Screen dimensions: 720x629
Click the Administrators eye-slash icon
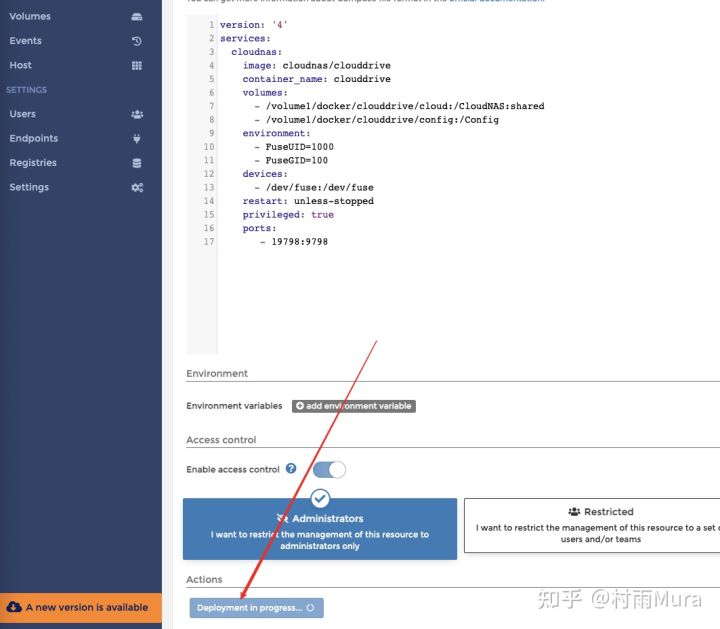click(282, 518)
